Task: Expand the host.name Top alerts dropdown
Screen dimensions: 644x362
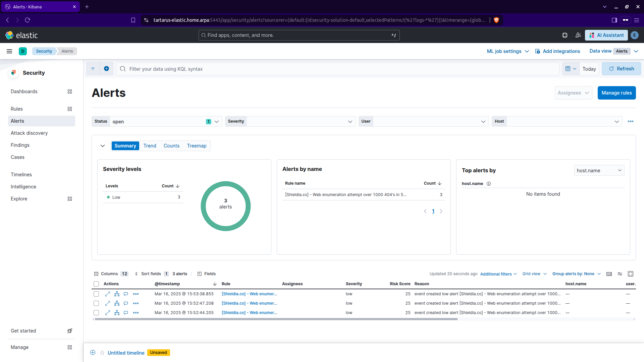Action: point(599,171)
